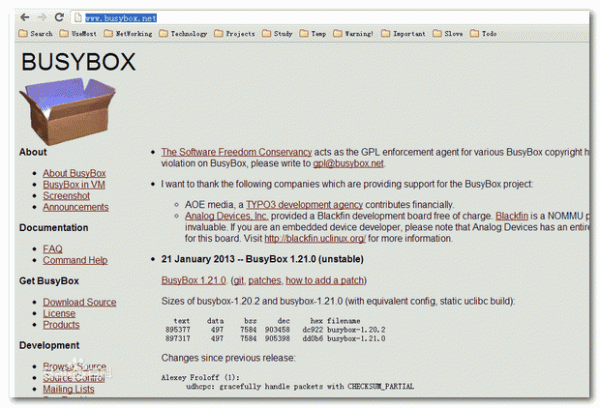This screenshot has height=408, width=600.
Task: Follow the Blackfin link
Action: click(x=512, y=216)
